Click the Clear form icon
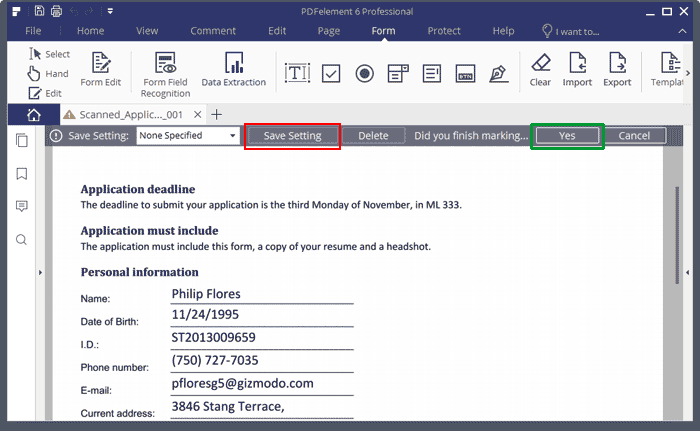Viewport: 700px width, 431px height. pyautogui.click(x=540, y=68)
